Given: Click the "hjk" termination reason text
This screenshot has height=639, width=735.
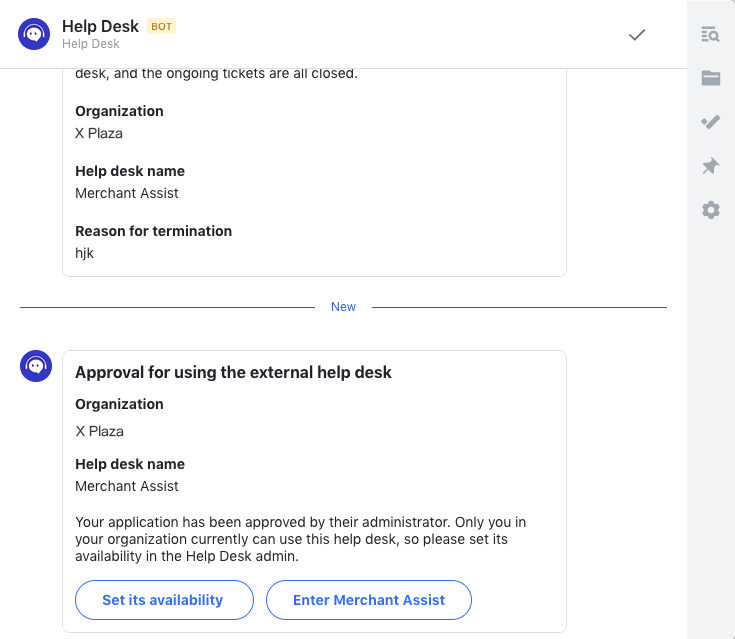Looking at the screenshot, I should coord(85,253).
